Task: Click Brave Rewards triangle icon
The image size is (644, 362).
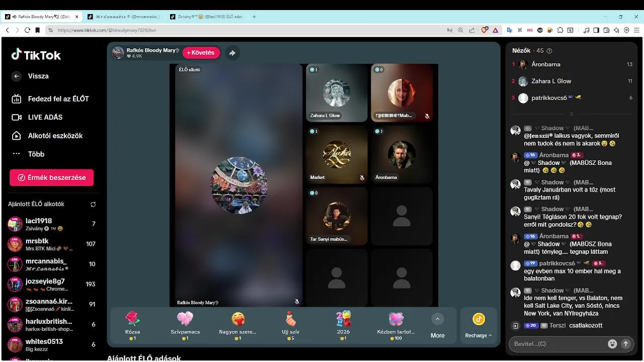Action: pyautogui.click(x=496, y=30)
